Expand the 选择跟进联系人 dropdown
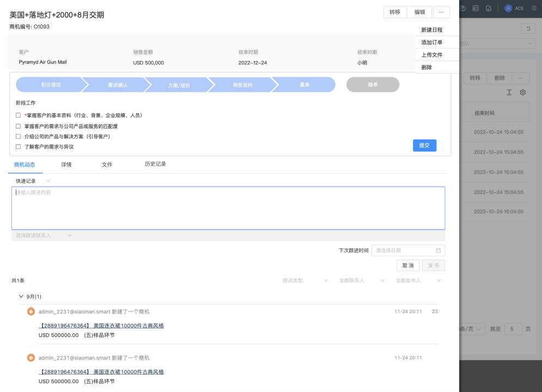The width and height of the screenshot is (542, 392). [x=44, y=235]
